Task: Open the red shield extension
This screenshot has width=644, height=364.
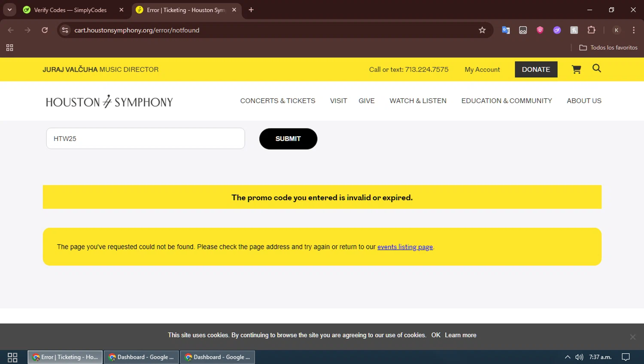Action: (540, 30)
